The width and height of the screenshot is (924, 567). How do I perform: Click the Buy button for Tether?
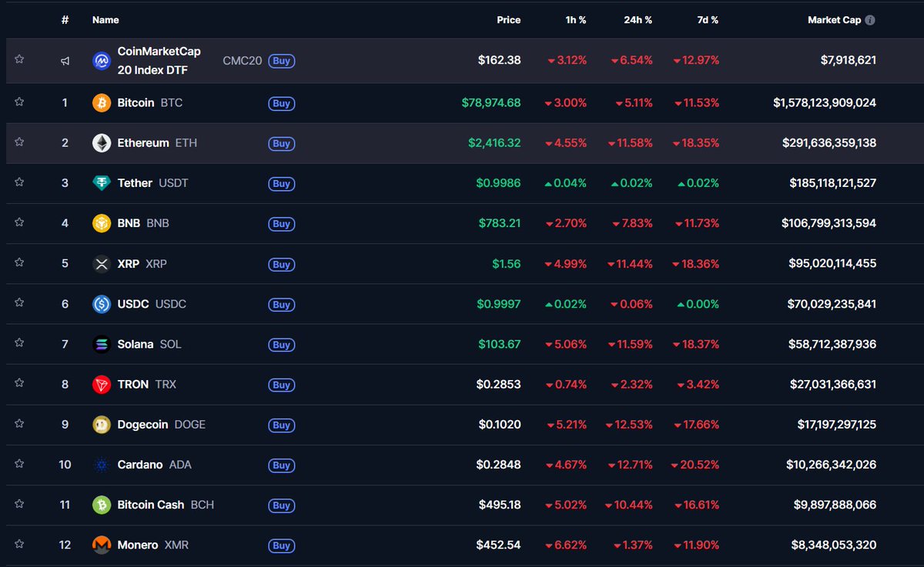click(x=282, y=184)
